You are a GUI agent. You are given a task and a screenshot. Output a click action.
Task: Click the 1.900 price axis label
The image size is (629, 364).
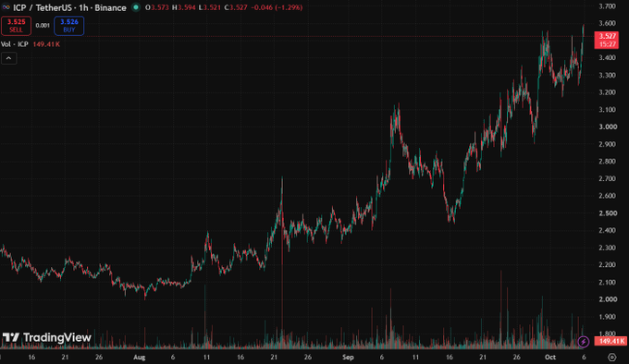pos(608,317)
